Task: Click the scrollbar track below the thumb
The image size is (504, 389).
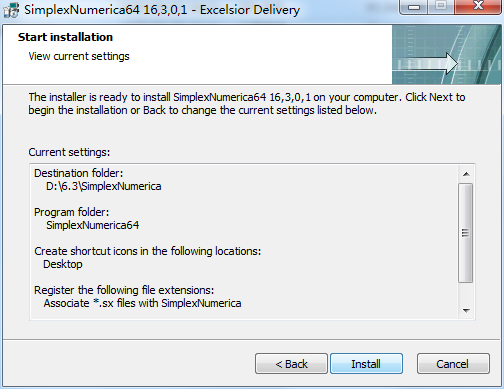Action: (466, 293)
